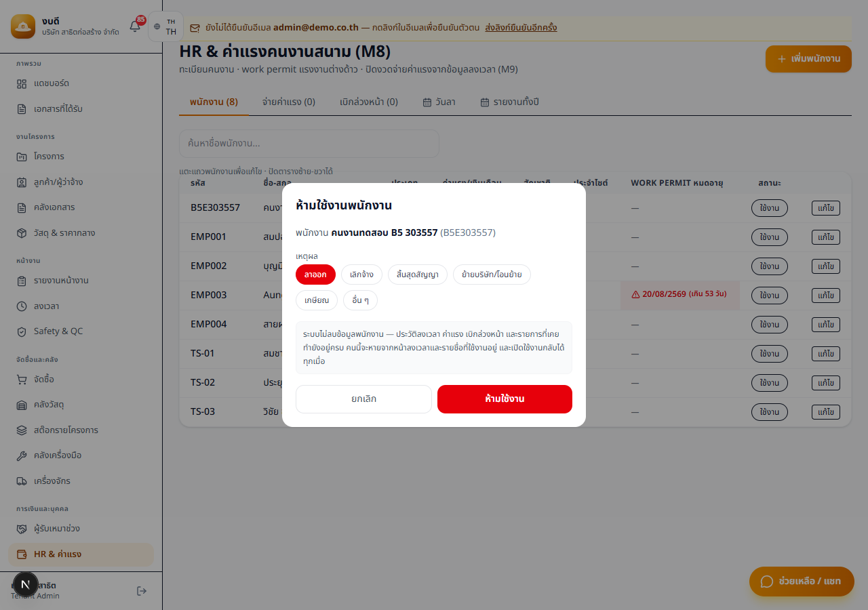Open the notification bell with 85 badge
868x610 pixels.
(135, 26)
